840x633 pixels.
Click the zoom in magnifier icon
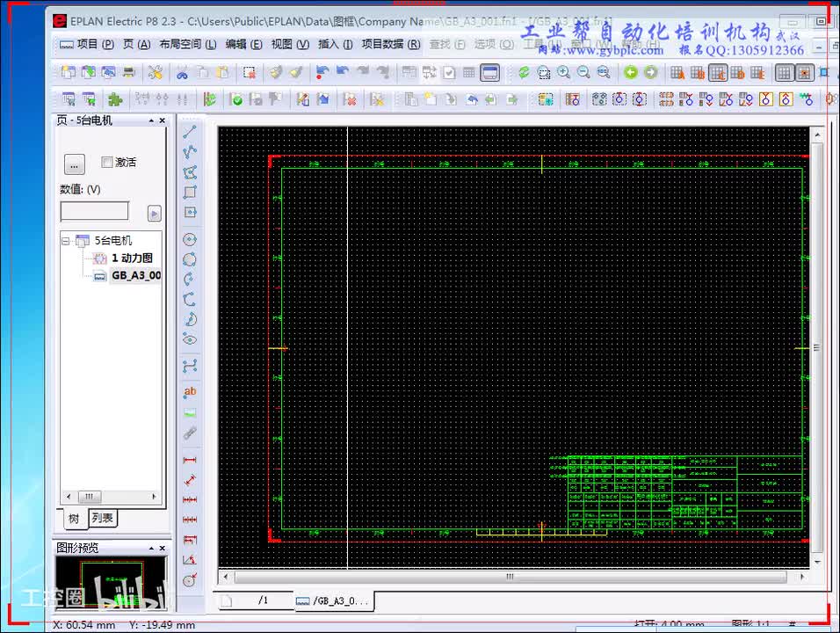click(564, 73)
